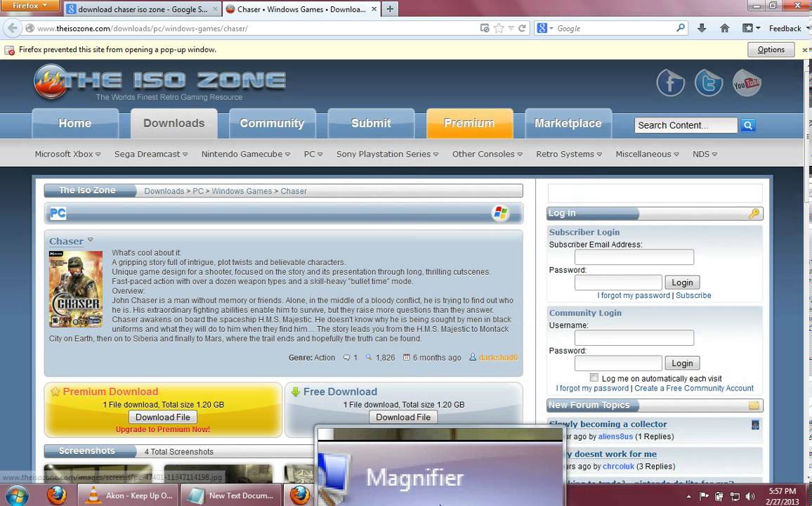The height and width of the screenshot is (506, 812).
Task: Open uploader darkshad0 profile link
Action: click(x=497, y=357)
